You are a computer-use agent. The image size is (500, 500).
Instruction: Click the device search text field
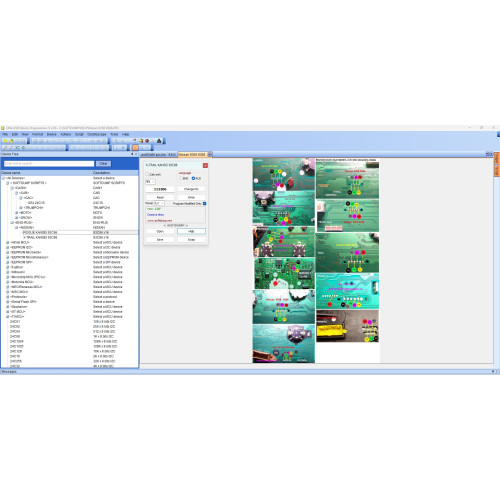[x=49, y=164]
